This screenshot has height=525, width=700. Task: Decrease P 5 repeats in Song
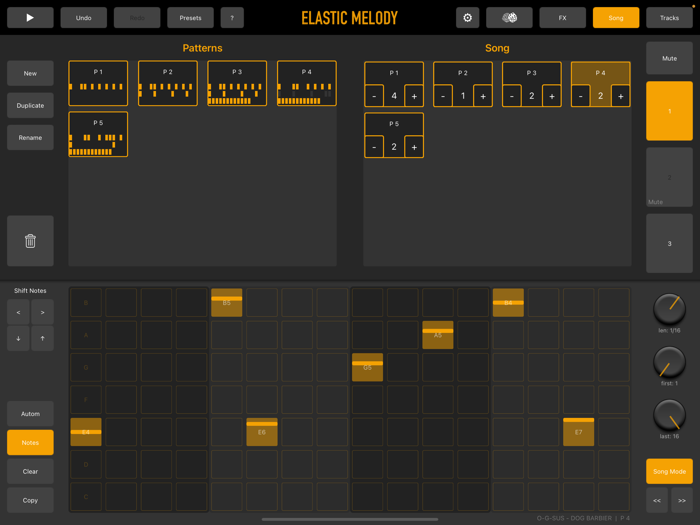374,147
